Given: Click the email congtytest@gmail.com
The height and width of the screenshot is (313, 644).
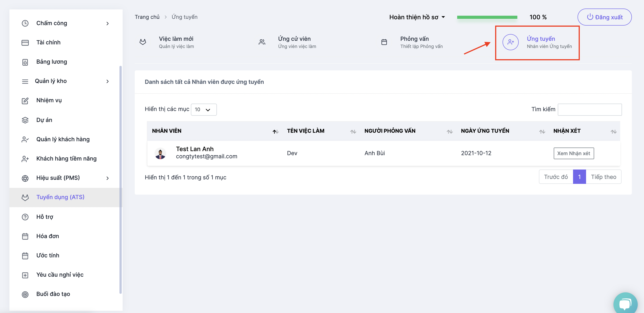Looking at the screenshot, I should (x=207, y=156).
